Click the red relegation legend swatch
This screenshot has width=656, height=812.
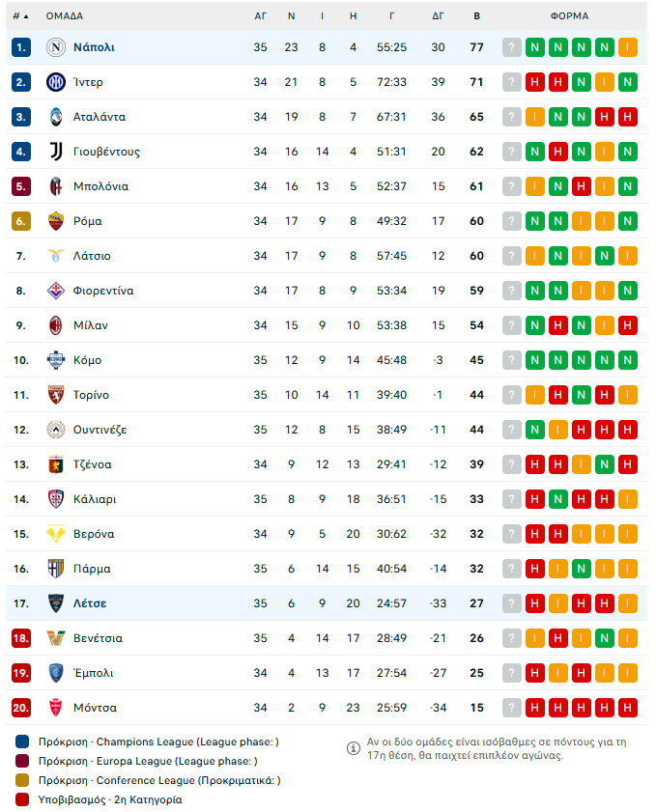click(22, 799)
